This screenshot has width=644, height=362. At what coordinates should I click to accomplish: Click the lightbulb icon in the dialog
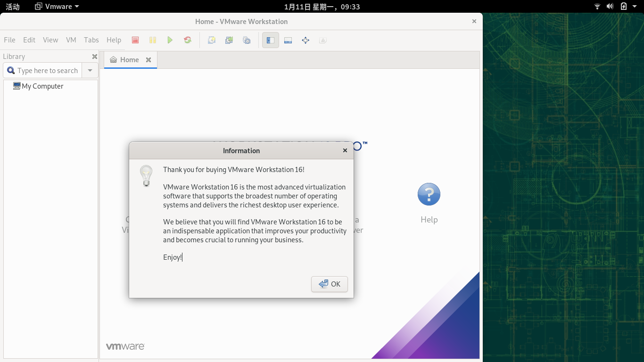(146, 176)
